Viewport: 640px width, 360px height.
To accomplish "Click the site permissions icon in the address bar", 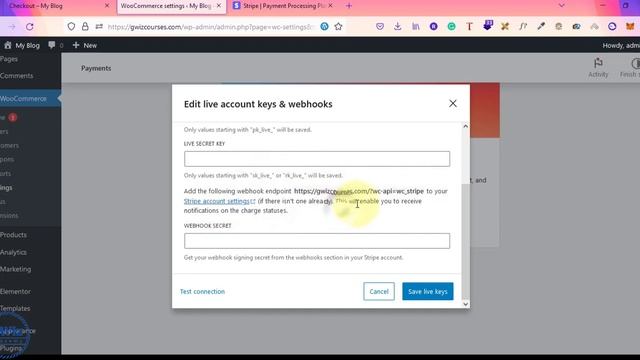I will pyautogui.click(x=99, y=27).
